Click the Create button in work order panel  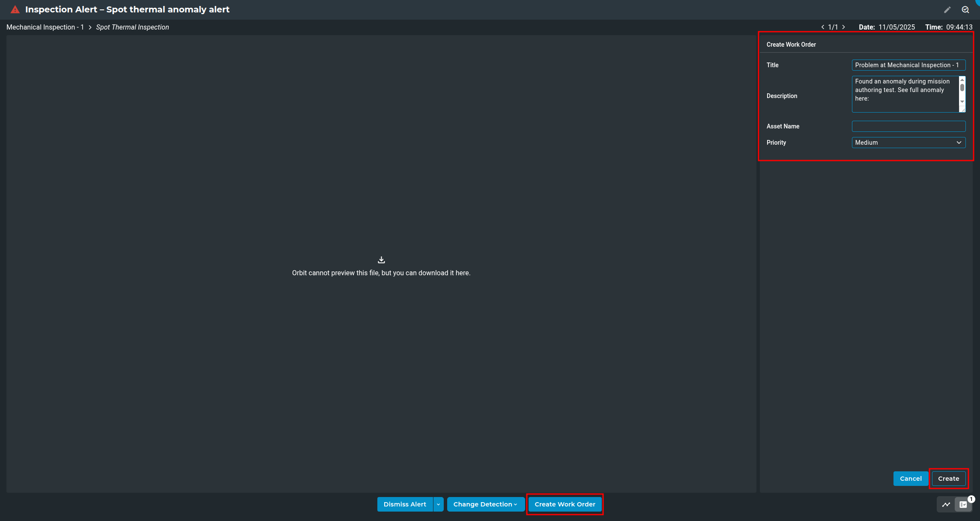(948, 479)
